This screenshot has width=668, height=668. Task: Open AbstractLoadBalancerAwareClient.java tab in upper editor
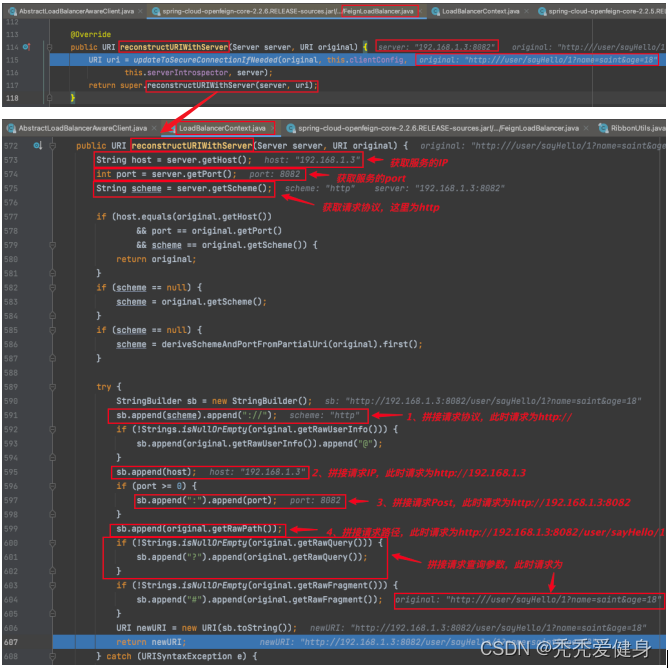[x=76, y=11]
